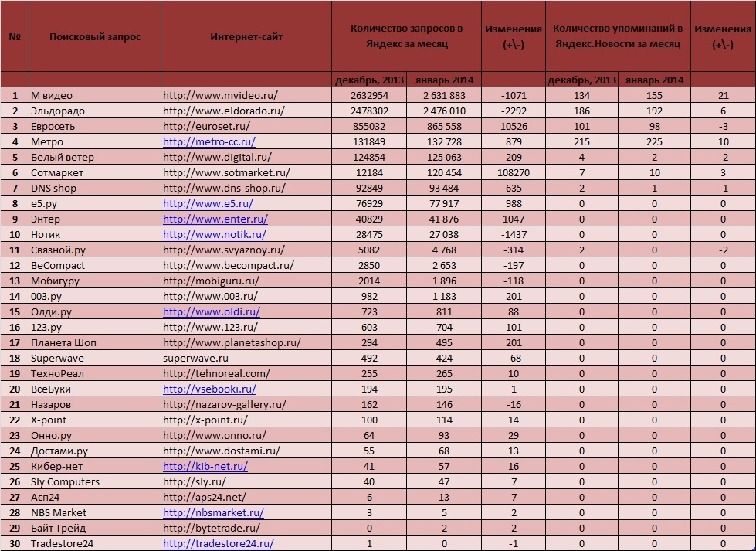Click the '2 631 883' cell
The width and height of the screenshot is (756, 551).
(444, 96)
